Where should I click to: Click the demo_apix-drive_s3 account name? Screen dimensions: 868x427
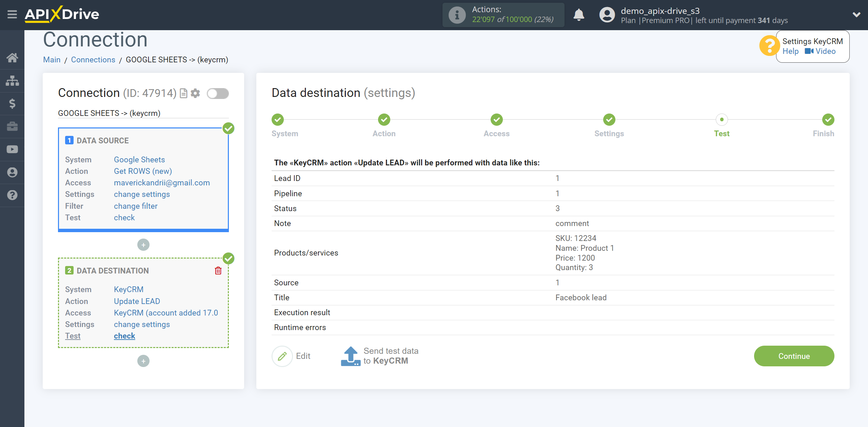click(660, 11)
